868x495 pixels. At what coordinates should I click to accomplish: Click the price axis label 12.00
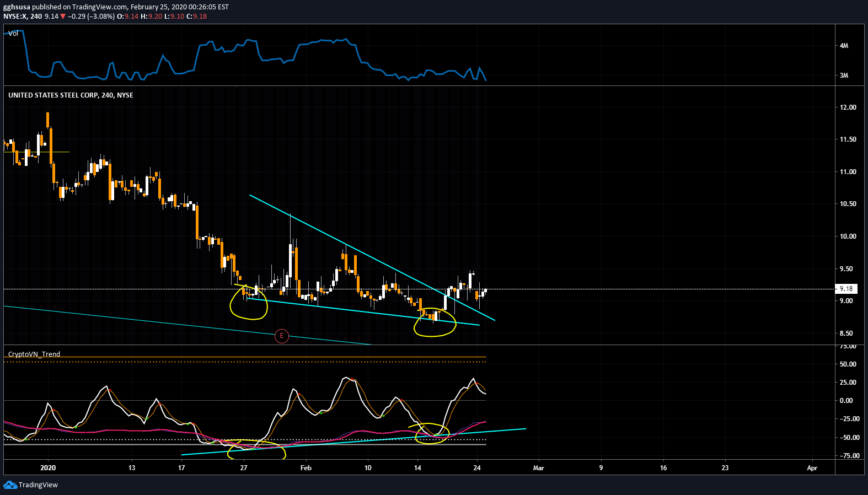coord(848,107)
